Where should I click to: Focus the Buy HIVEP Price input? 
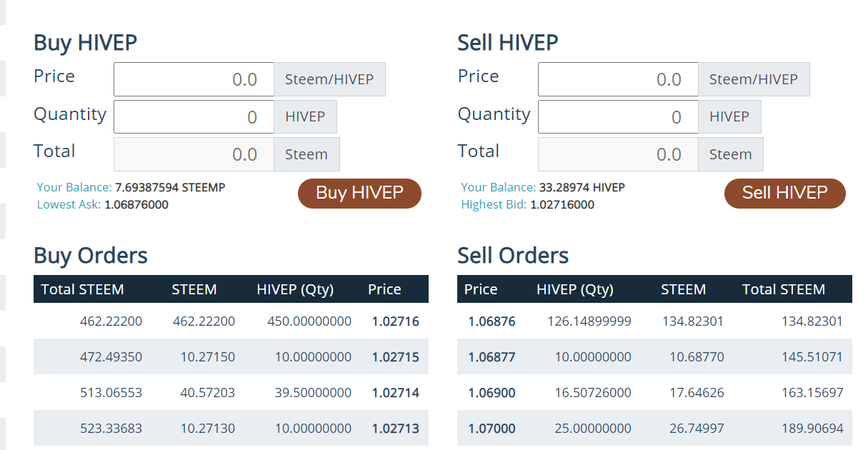pyautogui.click(x=194, y=79)
